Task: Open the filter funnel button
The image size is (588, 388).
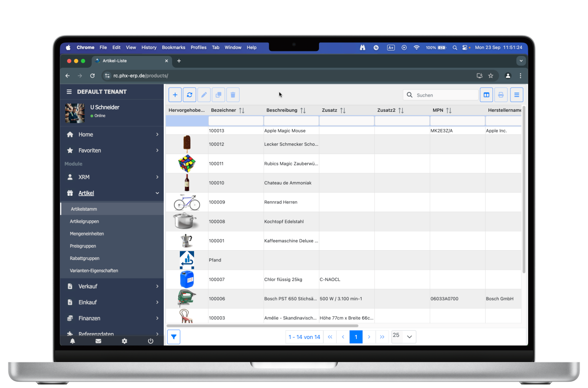Action: 174,337
